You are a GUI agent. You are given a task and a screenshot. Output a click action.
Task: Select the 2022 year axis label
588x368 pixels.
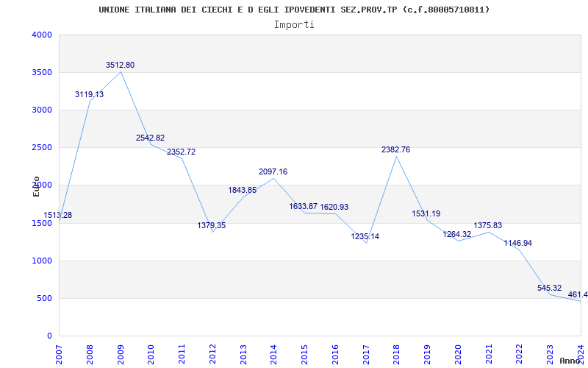(520, 355)
